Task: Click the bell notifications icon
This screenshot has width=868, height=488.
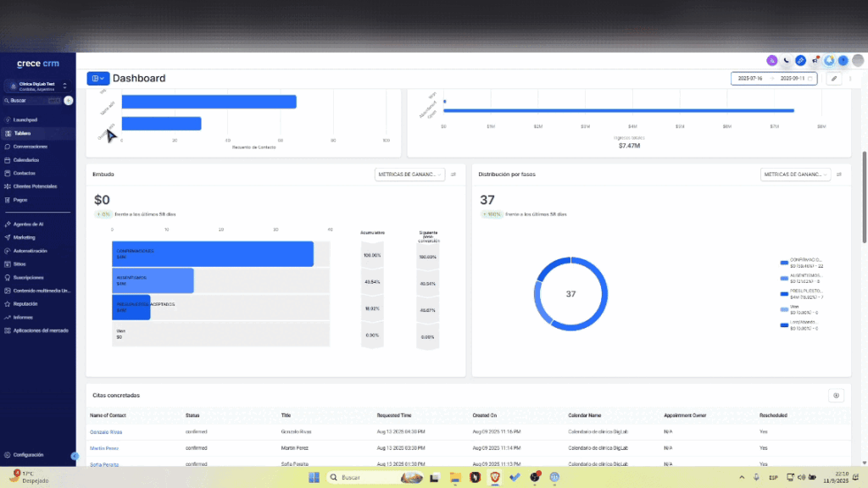Action: tap(829, 60)
